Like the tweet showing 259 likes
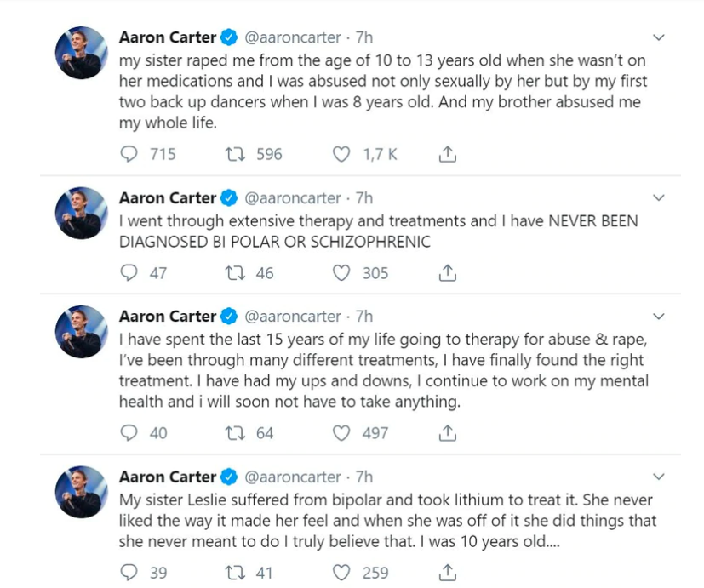This screenshot has height=588, width=704. pos(343,572)
